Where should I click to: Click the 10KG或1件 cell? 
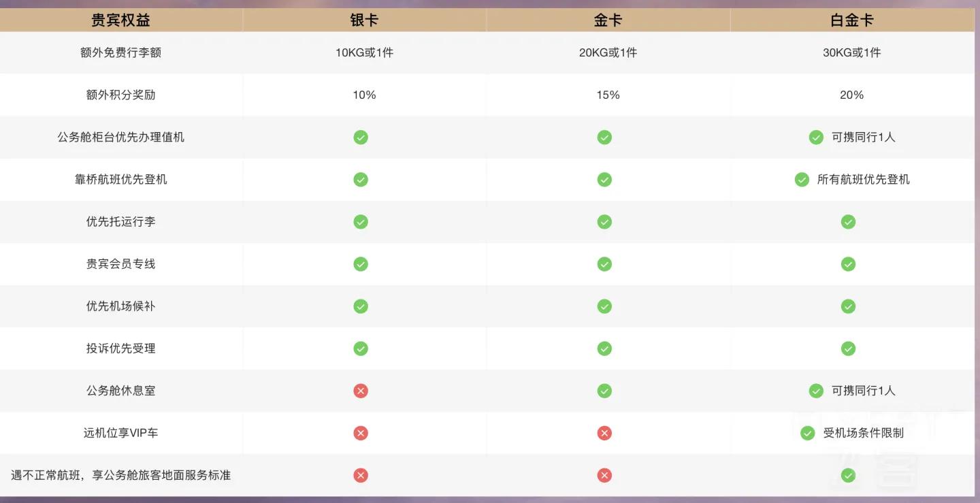click(x=364, y=52)
